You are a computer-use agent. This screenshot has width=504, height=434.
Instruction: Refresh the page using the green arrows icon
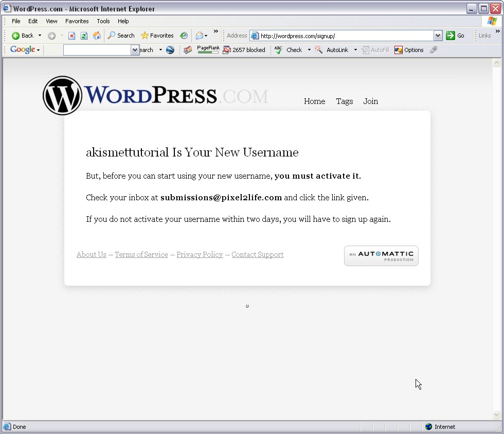pos(84,36)
